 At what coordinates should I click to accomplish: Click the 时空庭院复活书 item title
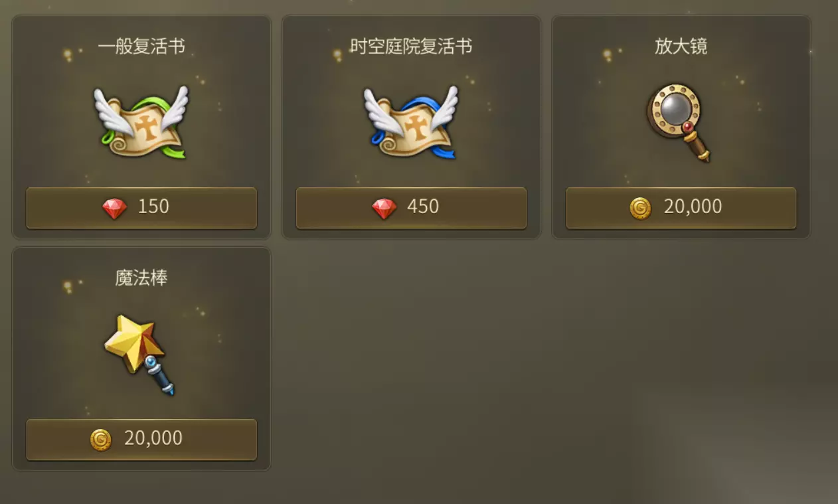[x=411, y=46]
